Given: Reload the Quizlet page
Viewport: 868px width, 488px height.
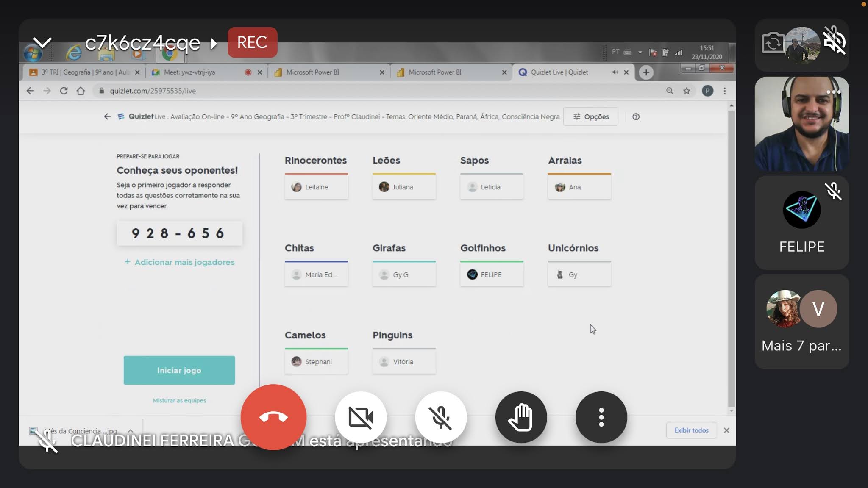Looking at the screenshot, I should (x=64, y=91).
